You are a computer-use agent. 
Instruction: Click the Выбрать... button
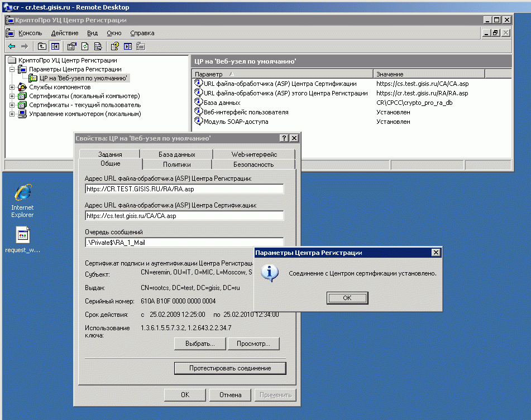pyautogui.click(x=200, y=344)
